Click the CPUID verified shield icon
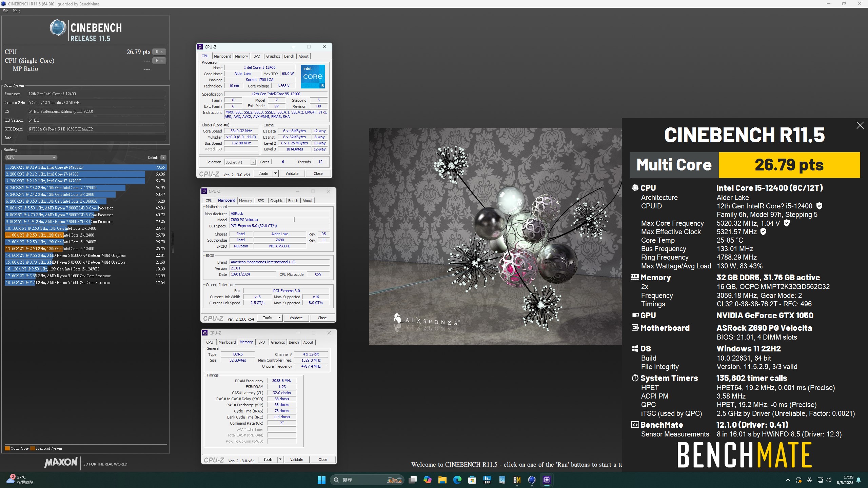The height and width of the screenshot is (488, 868). (819, 206)
